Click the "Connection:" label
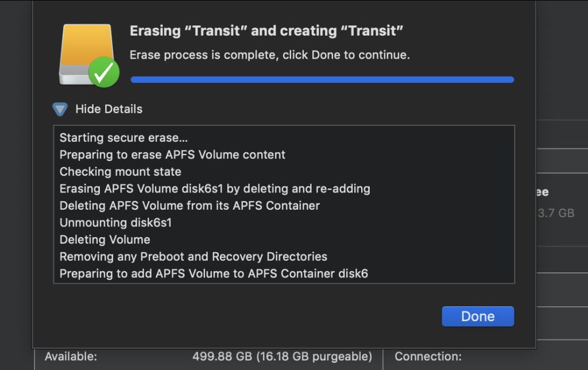This screenshot has height=370, width=588. tap(428, 357)
